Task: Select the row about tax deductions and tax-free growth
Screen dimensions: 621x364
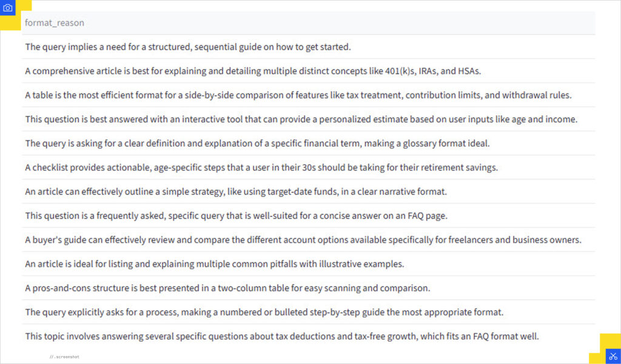Action: 282,336
